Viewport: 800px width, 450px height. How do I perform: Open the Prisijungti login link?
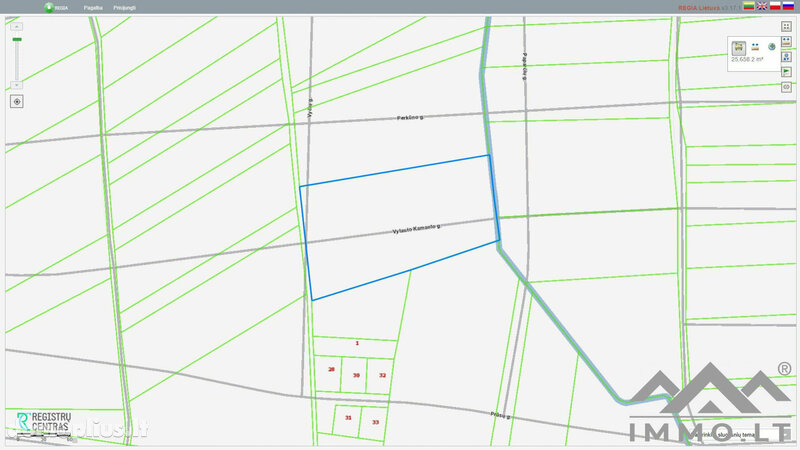point(124,8)
